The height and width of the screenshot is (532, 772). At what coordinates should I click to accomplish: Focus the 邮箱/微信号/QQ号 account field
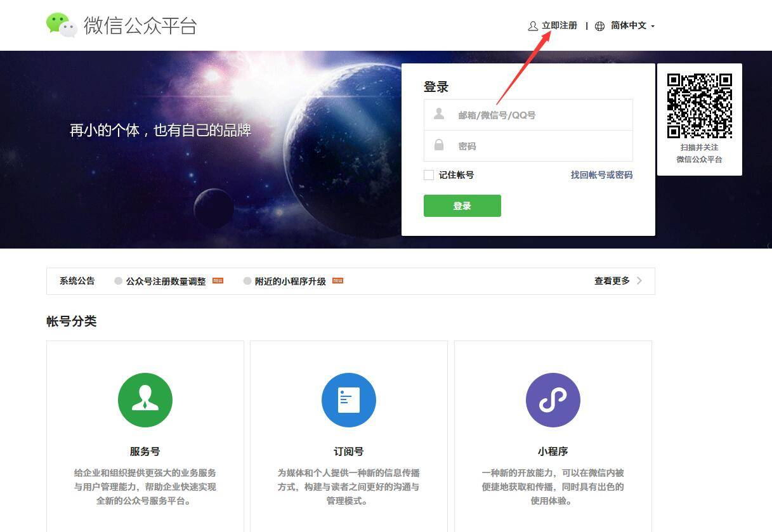(528, 115)
